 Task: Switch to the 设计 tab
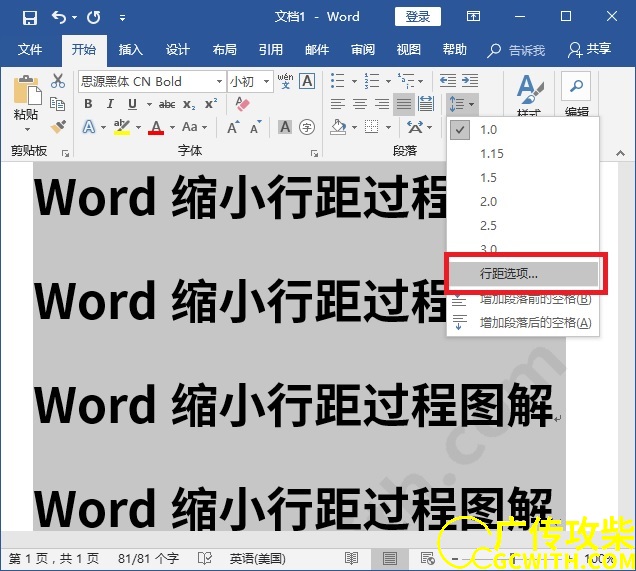click(x=178, y=49)
